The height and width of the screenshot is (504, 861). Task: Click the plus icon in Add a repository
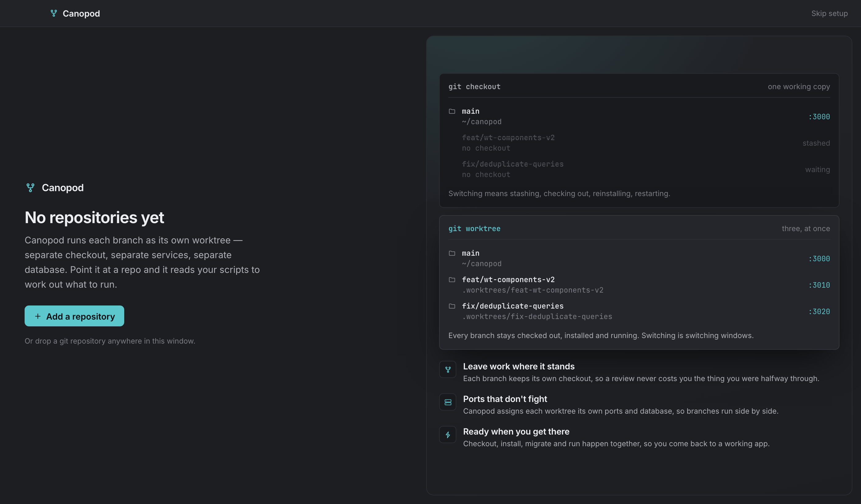tap(38, 316)
